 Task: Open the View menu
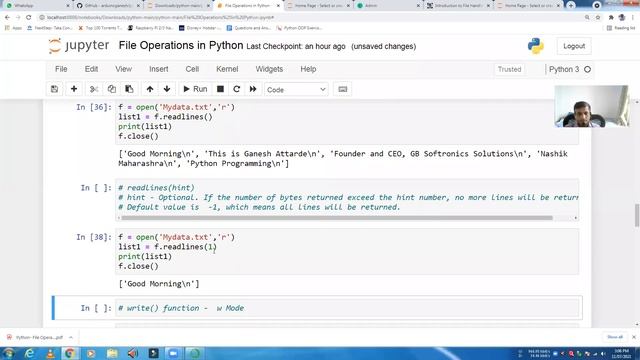coord(123,69)
